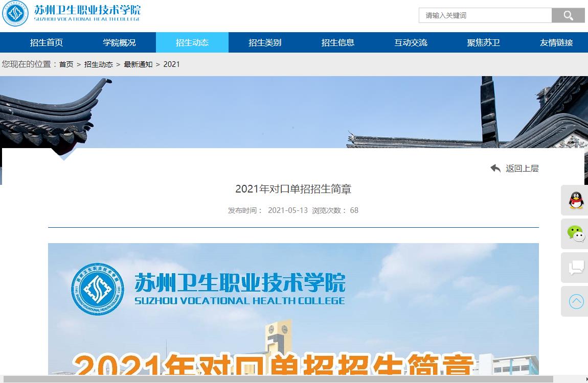Click the article title 2021年对口单招招生简章
Screen dimensions: 588x383
pyautogui.click(x=293, y=189)
